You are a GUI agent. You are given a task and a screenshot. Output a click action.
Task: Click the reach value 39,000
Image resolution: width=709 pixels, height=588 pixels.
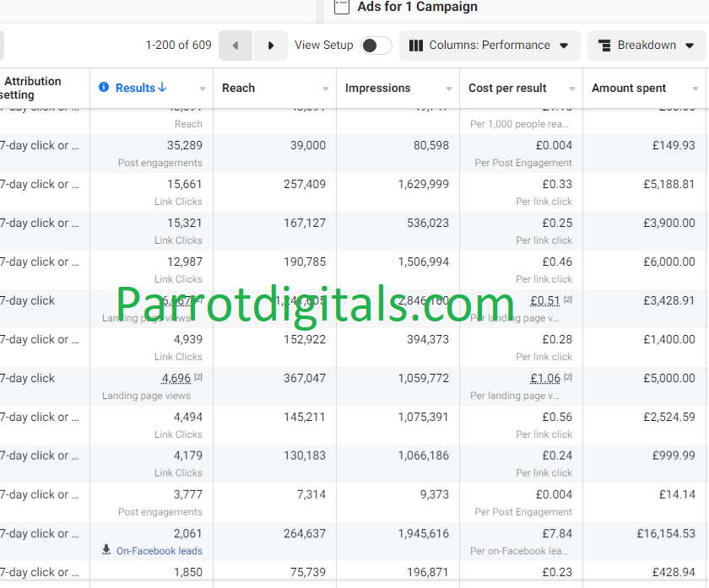[307, 146]
